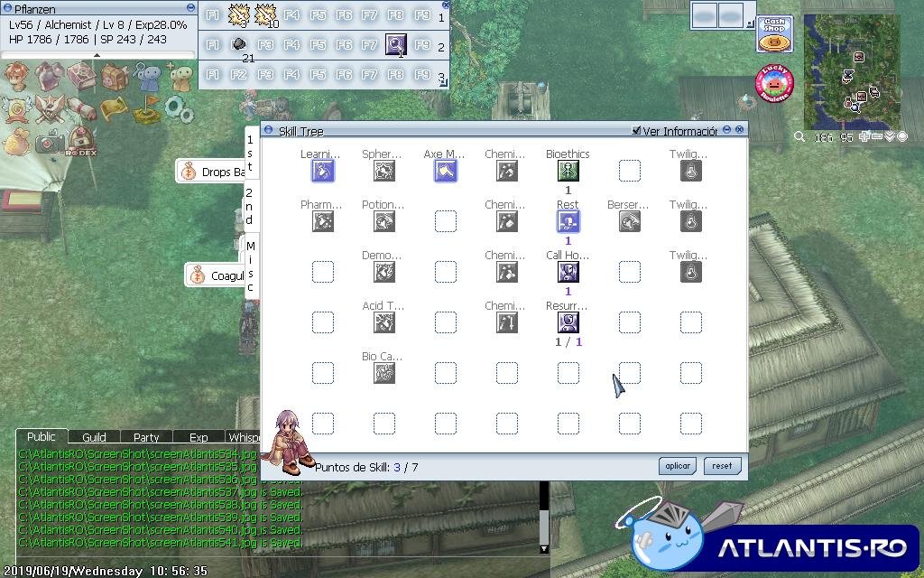Switch to the 2nd skill tab
924x578 pixels.
coord(250,207)
